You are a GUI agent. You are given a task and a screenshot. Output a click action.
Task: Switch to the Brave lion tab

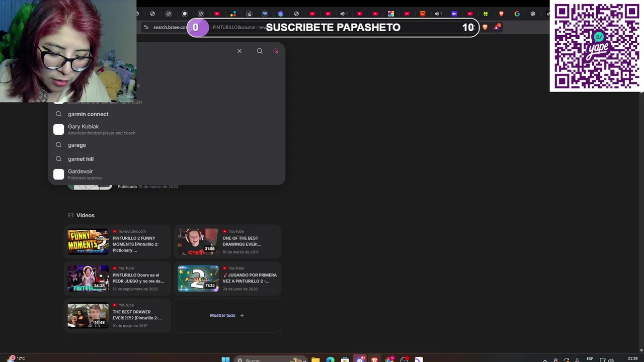point(501,14)
